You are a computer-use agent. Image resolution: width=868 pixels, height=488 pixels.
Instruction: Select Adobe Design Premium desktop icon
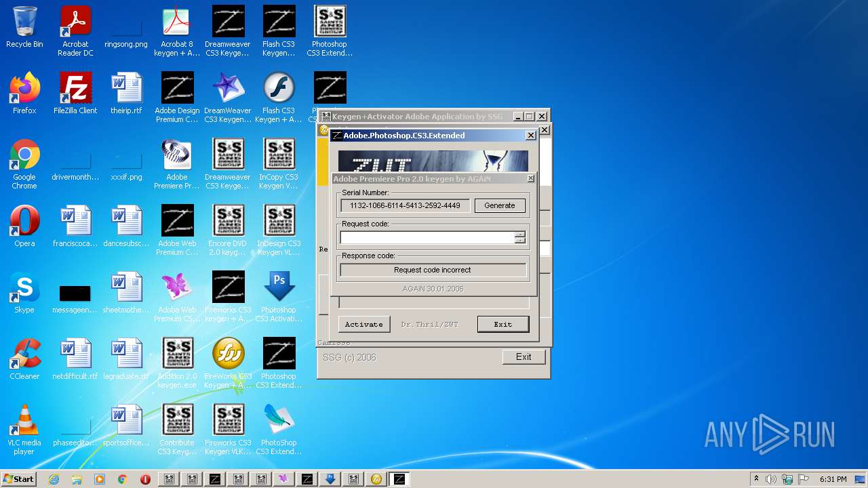(x=177, y=98)
